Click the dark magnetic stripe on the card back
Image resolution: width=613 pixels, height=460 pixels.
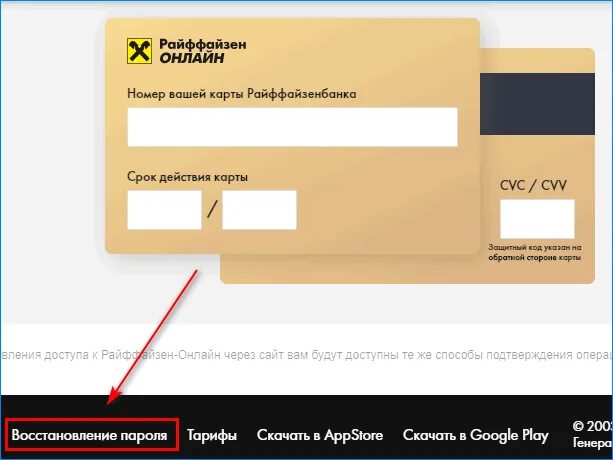pos(538,104)
